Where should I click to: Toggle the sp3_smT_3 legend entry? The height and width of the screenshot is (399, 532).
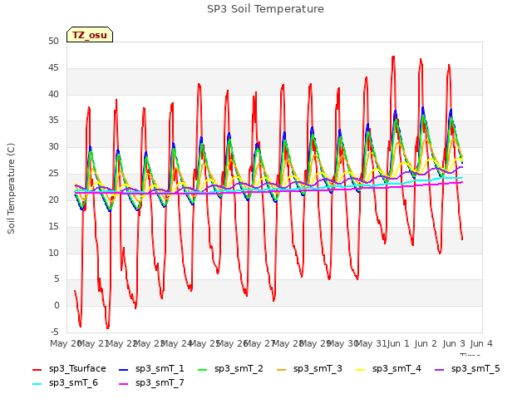pyautogui.click(x=309, y=369)
